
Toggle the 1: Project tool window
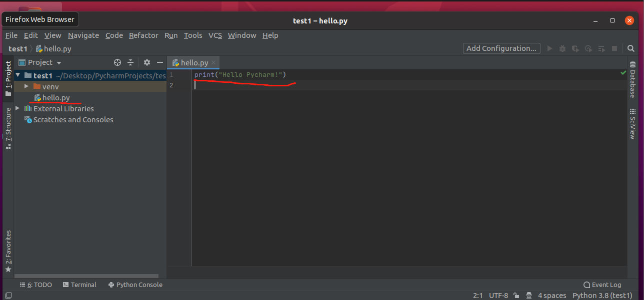tap(8, 78)
